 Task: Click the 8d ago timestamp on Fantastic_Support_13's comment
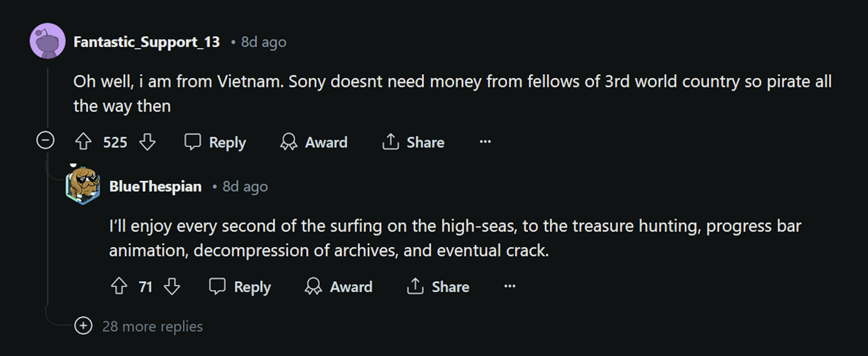coord(264,42)
